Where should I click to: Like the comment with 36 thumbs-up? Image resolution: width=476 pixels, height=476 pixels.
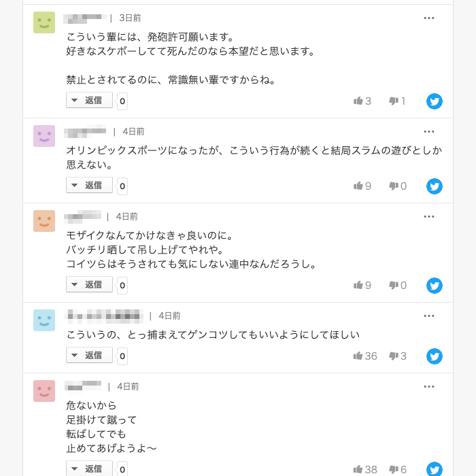pyautogui.click(x=358, y=356)
